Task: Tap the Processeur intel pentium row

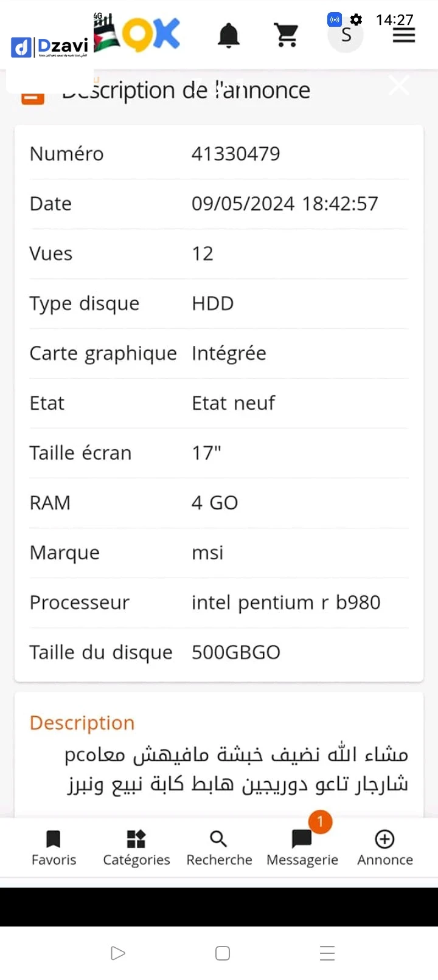Action: point(219,602)
